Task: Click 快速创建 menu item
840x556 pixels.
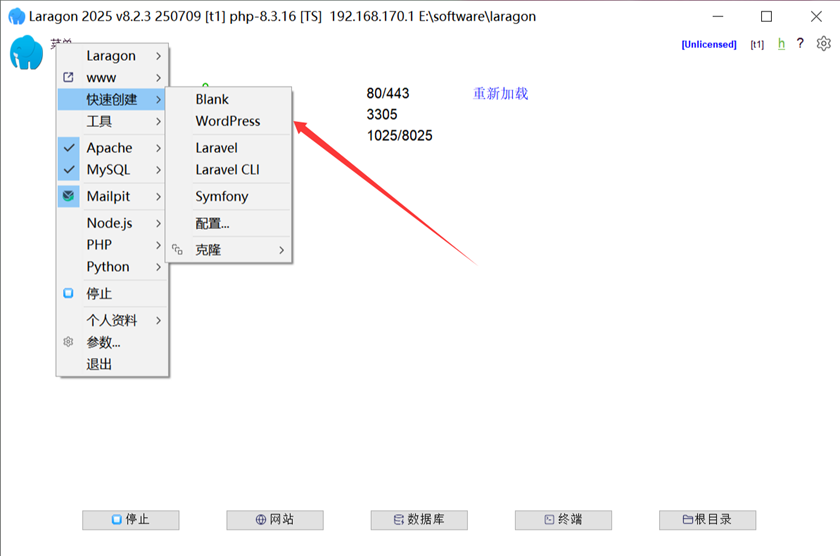Action: point(111,99)
